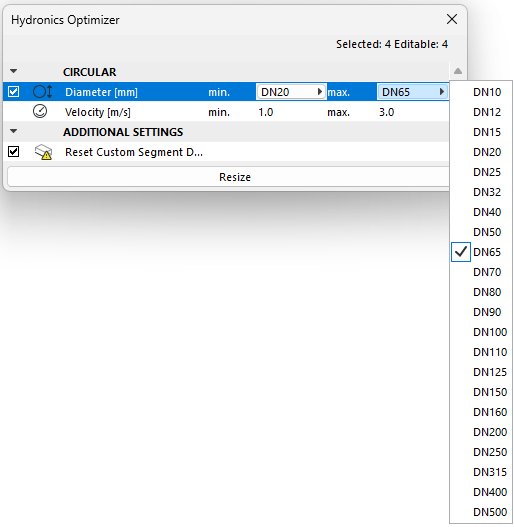Uncheck the Diameter [mm] checkbox
This screenshot has width=514, height=527.
[13, 92]
